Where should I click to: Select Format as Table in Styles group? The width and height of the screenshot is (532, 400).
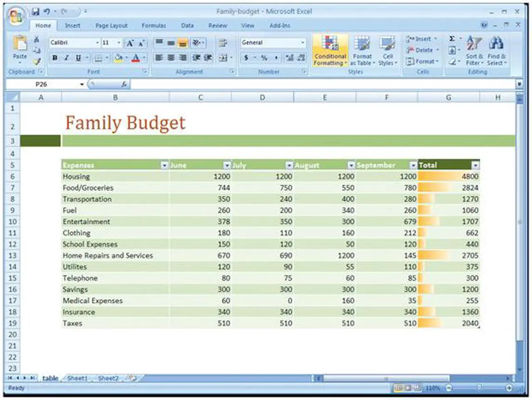tap(361, 51)
